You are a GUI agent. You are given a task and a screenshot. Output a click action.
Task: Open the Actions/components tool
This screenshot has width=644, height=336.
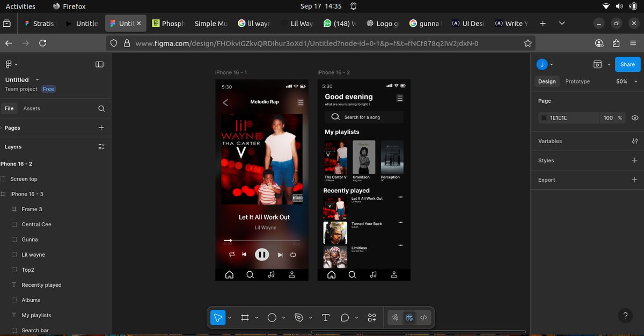coord(372,318)
